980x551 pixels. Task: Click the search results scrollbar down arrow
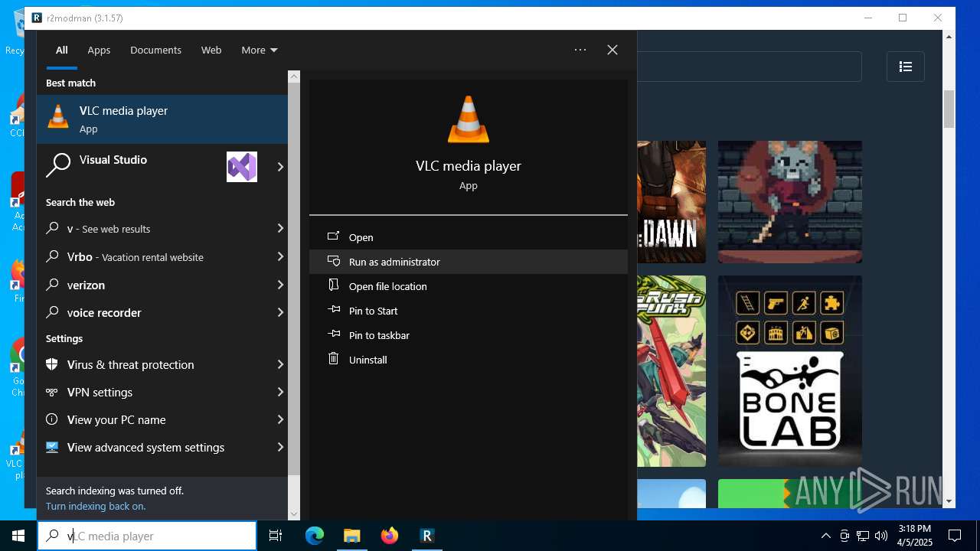[294, 514]
